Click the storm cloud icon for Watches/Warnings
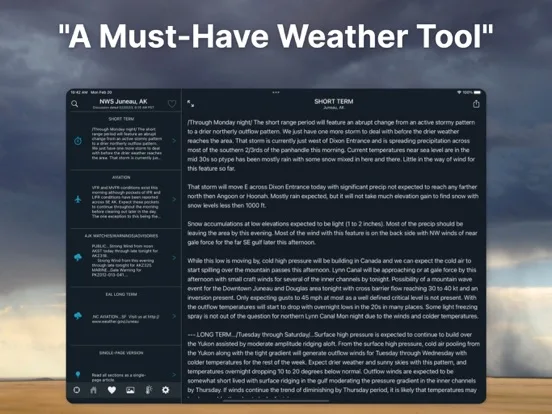 coord(78,258)
